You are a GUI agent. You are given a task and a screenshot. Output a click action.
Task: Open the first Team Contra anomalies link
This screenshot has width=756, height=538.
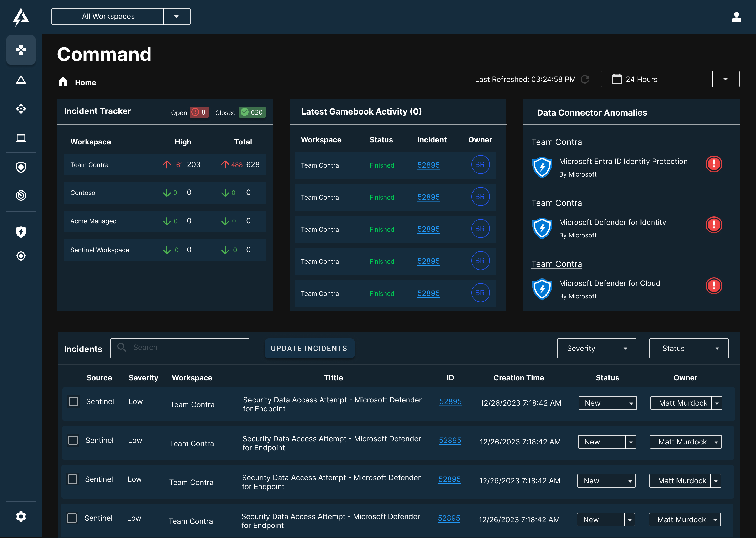pos(556,142)
